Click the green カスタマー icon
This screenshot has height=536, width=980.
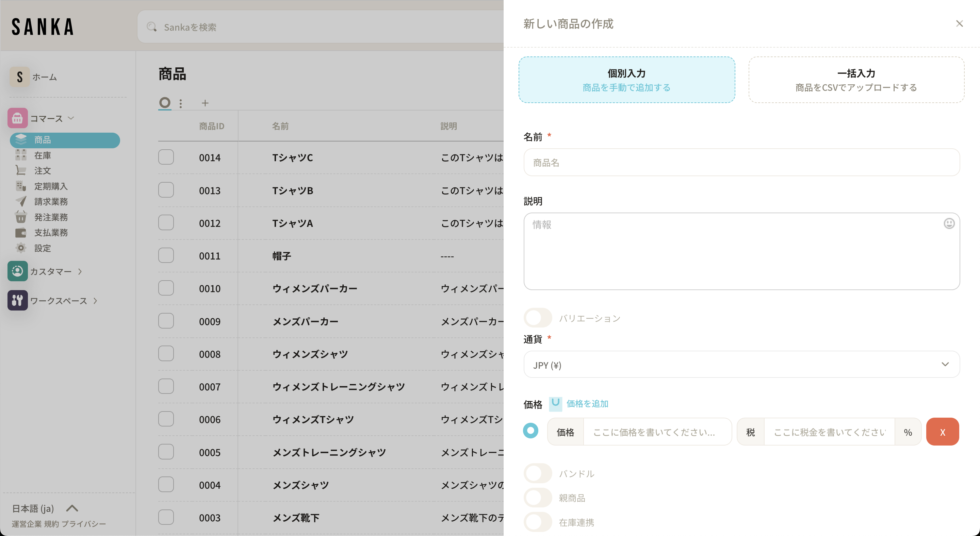17,271
